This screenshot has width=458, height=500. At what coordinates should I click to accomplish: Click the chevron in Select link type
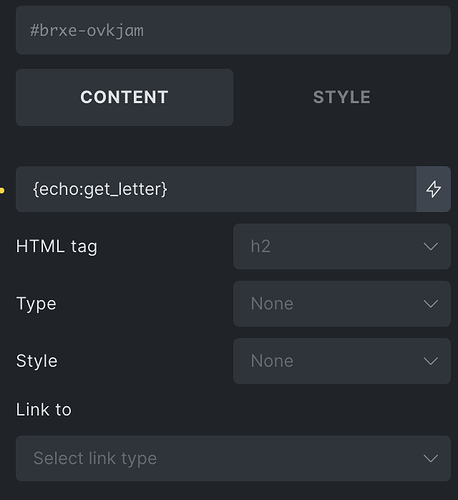coord(430,459)
